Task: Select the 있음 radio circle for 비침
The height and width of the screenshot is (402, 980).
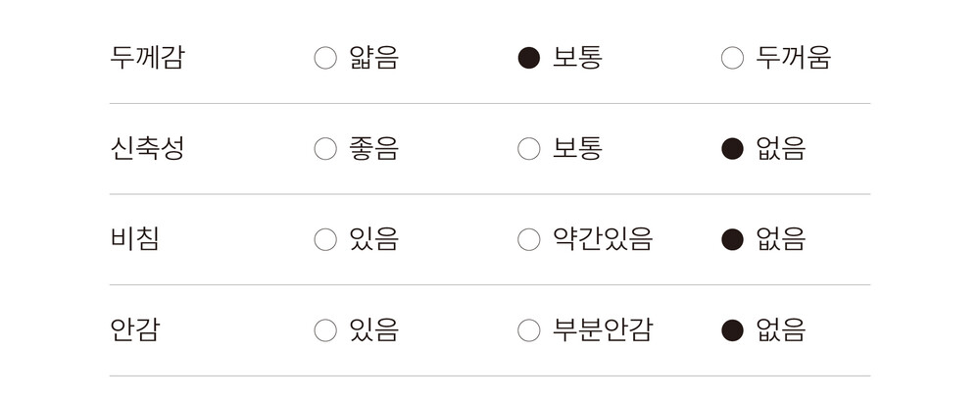Action: coord(325,239)
